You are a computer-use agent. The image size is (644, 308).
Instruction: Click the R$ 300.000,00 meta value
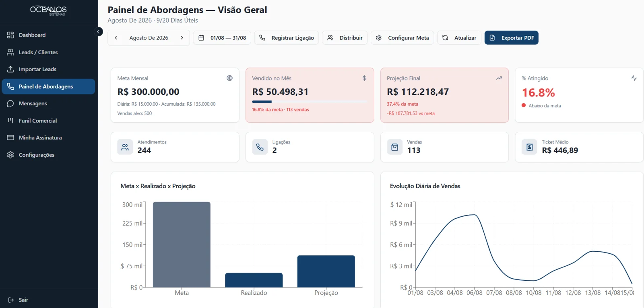(x=148, y=92)
